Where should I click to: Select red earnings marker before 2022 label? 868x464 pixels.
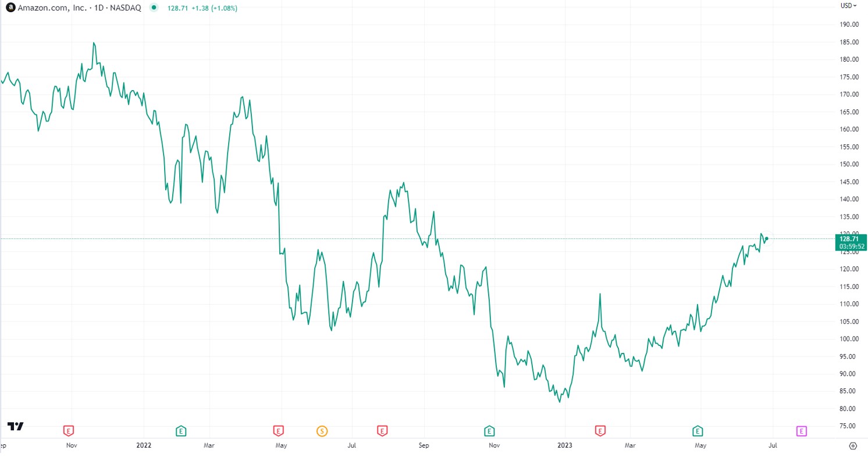(69, 431)
